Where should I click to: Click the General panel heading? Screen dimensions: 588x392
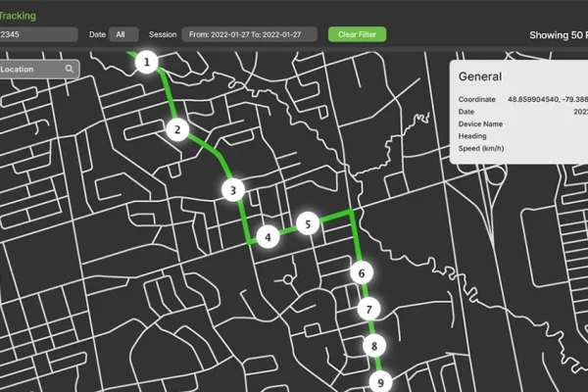[x=480, y=76]
